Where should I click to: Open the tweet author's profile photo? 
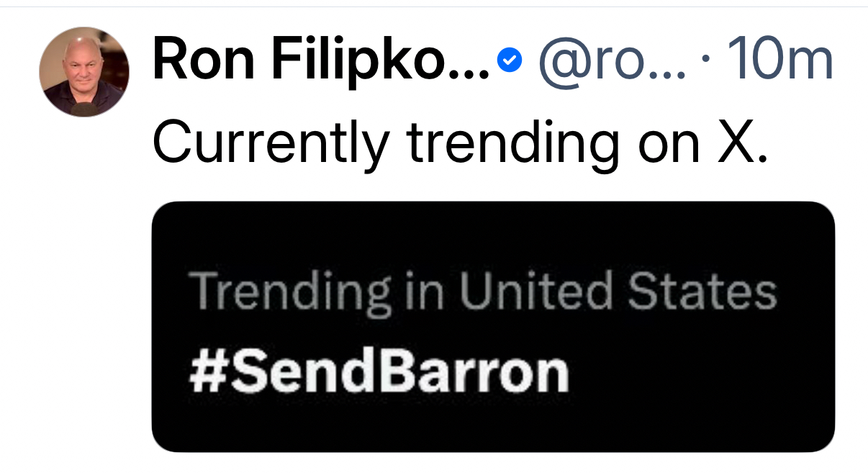pyautogui.click(x=83, y=72)
